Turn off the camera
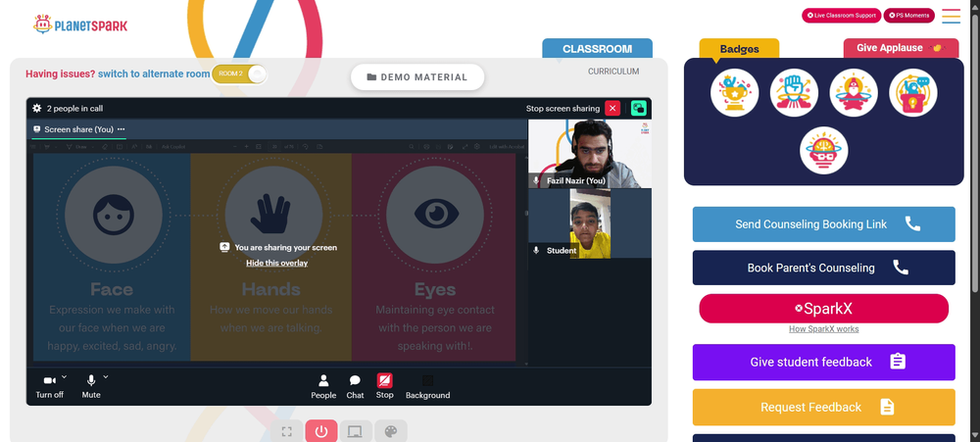980x442 pixels. pyautogui.click(x=49, y=387)
